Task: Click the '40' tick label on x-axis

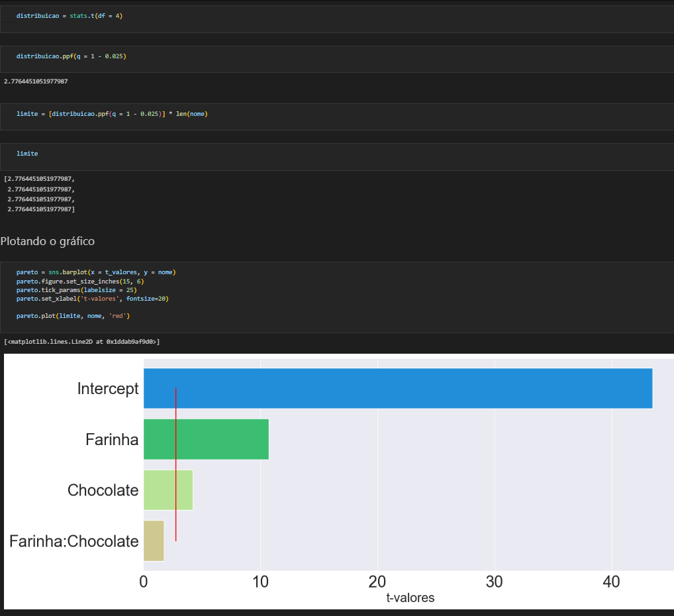Action: pos(612,582)
